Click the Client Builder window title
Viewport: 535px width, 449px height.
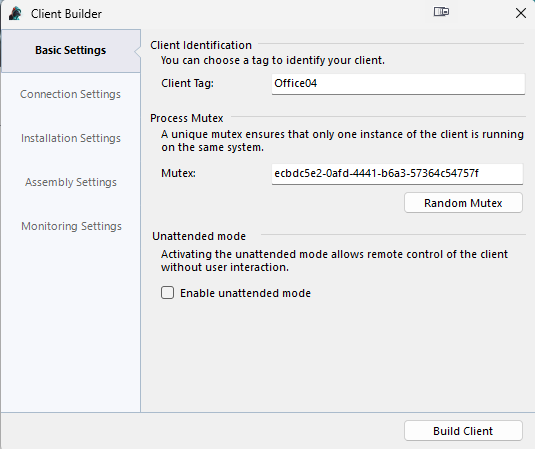click(66, 14)
